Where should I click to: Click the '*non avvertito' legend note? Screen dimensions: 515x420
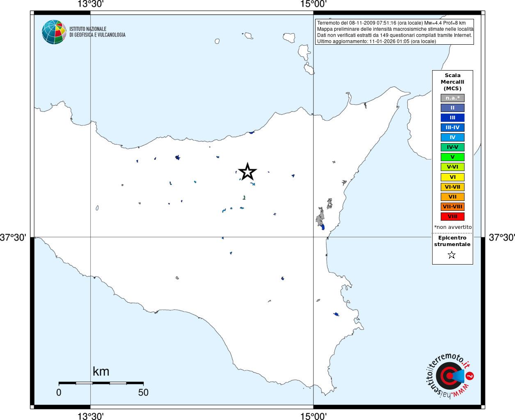point(453,227)
